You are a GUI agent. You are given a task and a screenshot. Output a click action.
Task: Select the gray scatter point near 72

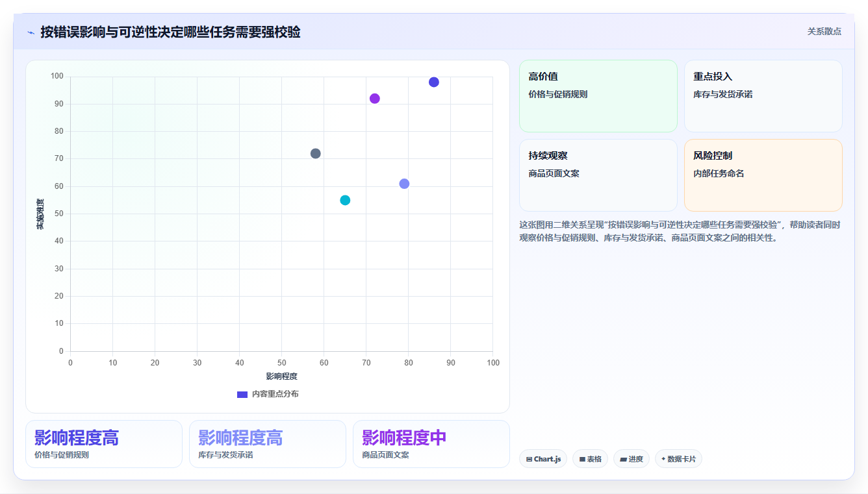click(x=316, y=154)
